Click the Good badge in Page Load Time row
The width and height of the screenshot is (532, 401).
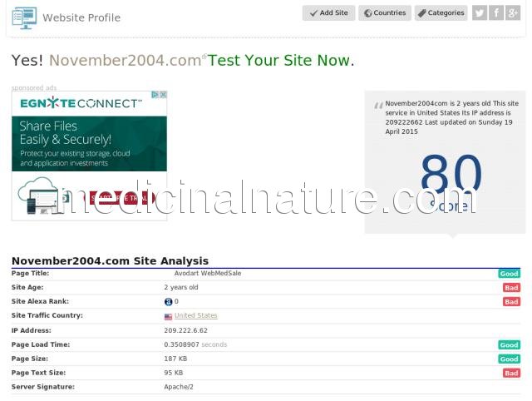[x=509, y=345]
